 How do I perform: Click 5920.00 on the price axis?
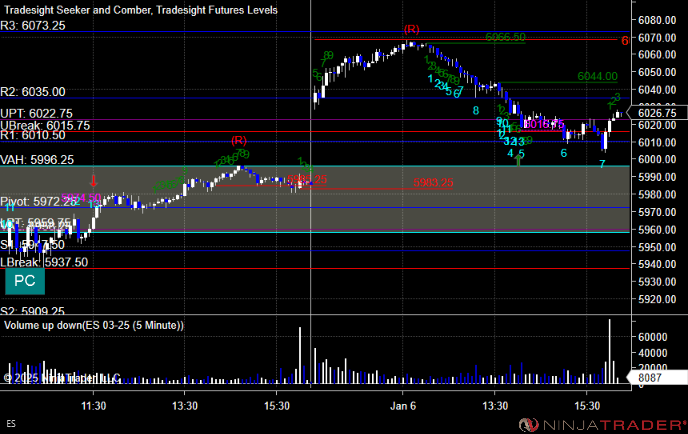click(657, 299)
